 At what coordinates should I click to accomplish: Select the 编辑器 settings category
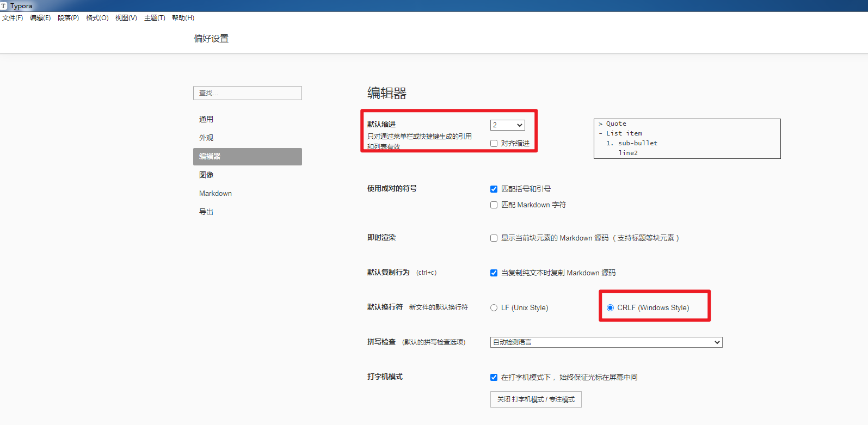pyautogui.click(x=248, y=156)
